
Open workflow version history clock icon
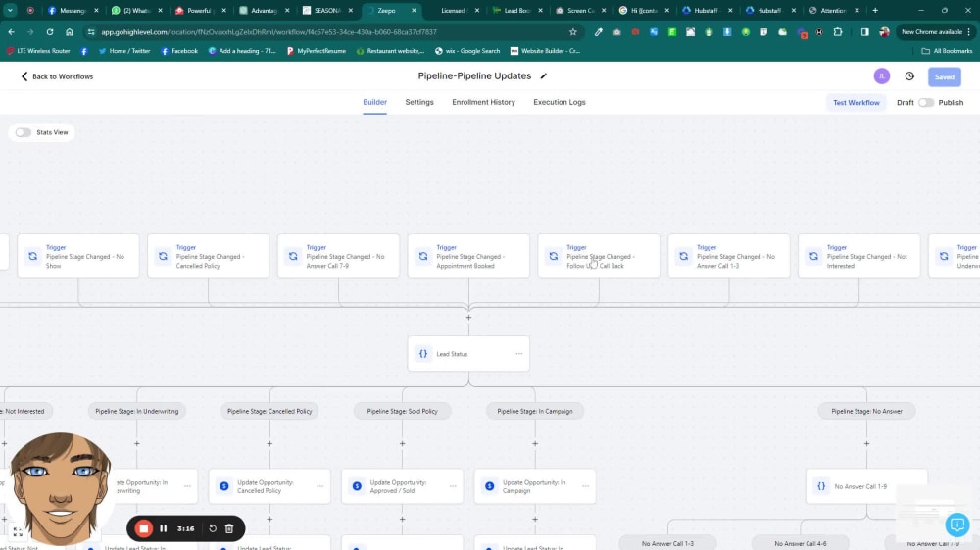tap(909, 76)
